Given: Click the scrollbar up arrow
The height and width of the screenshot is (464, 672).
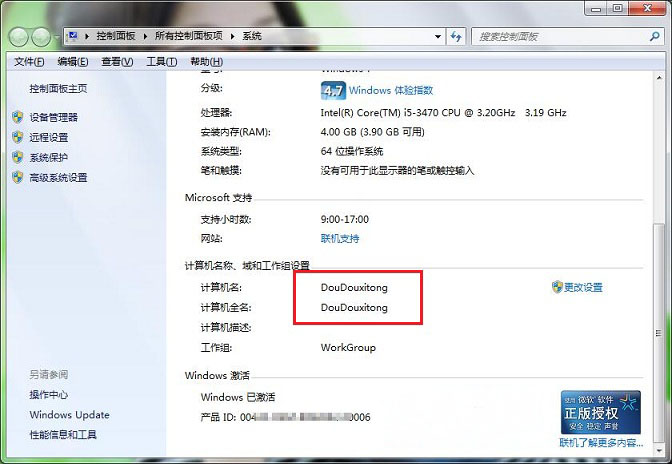Looking at the screenshot, I should coord(659,78).
